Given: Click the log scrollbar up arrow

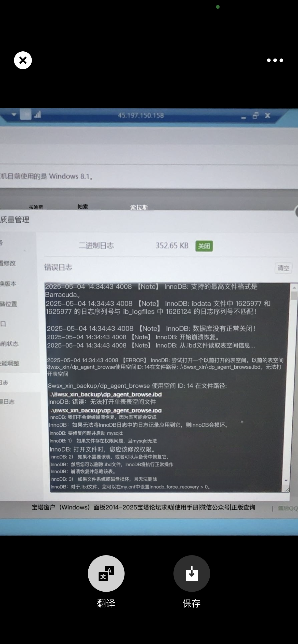Looking at the screenshot, I should tap(294, 288).
